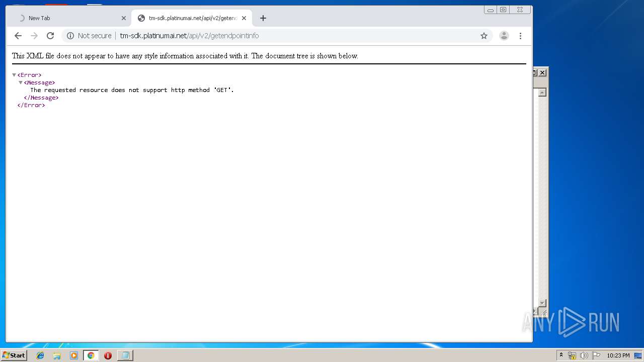Open Action Center flag icon

tap(596, 355)
